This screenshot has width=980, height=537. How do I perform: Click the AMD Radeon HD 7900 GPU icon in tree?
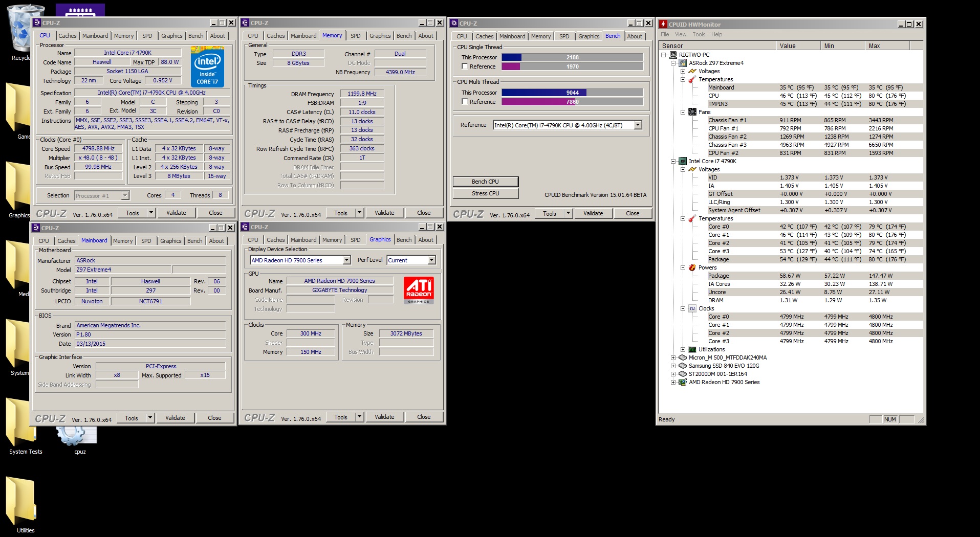click(x=683, y=382)
